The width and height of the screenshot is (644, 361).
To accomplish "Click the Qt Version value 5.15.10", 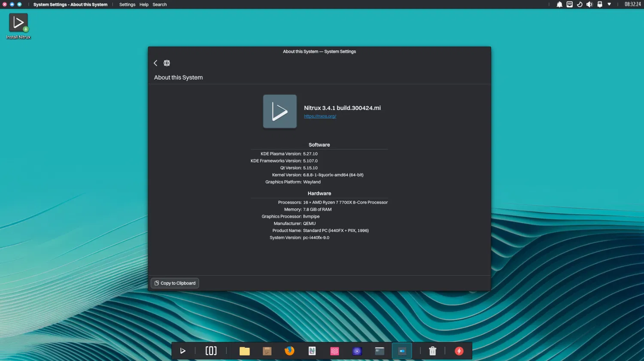I will (x=310, y=168).
